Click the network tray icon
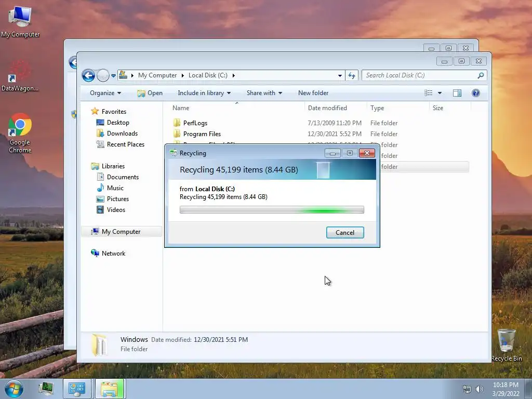 pos(467,389)
